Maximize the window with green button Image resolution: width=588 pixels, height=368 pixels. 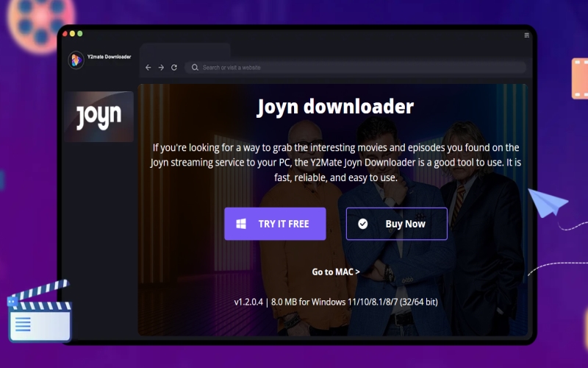coord(80,34)
